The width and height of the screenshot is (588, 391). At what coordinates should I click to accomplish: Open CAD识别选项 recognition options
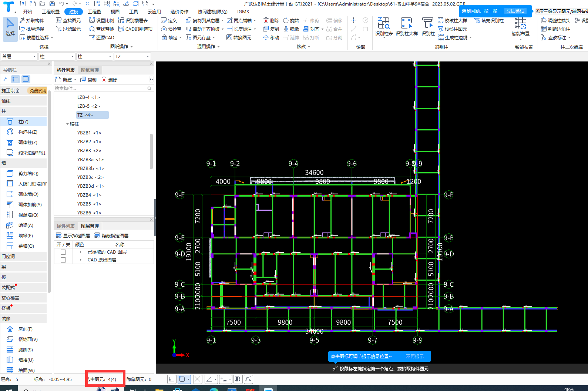(135, 29)
